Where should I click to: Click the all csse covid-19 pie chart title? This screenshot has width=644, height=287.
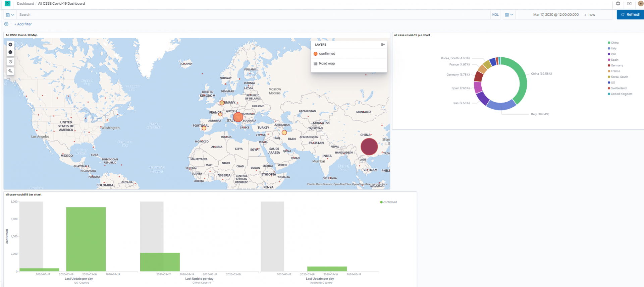(x=412, y=35)
